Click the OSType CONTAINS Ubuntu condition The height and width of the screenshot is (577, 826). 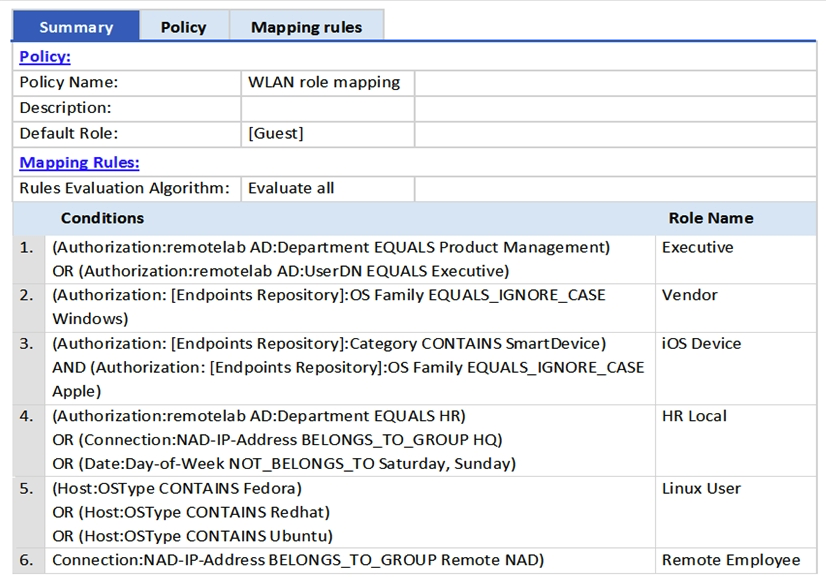[192, 536]
